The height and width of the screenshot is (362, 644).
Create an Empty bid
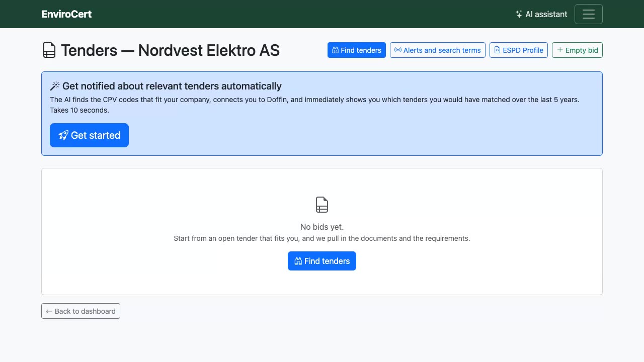pyautogui.click(x=577, y=50)
